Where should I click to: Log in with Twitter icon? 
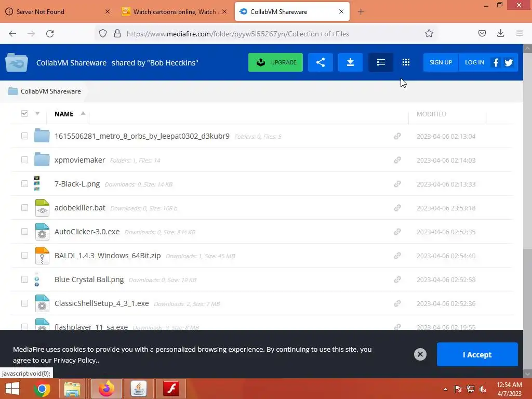(509, 62)
